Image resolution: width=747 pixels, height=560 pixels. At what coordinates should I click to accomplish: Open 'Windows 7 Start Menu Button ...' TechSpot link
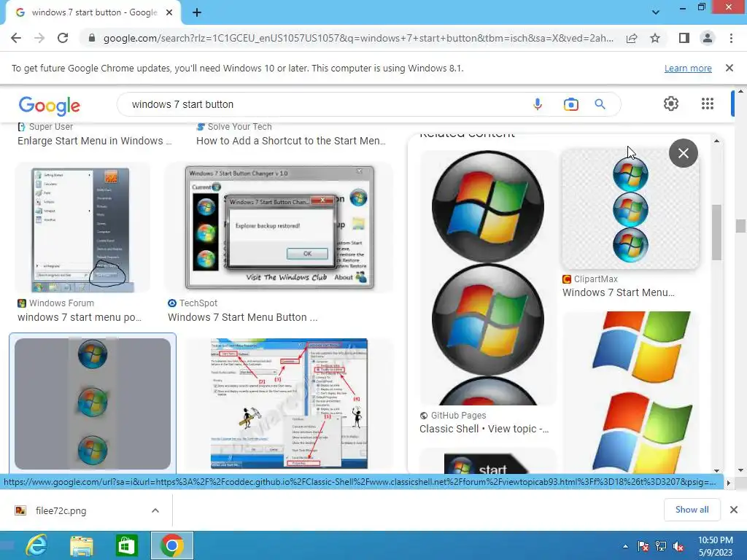pos(242,317)
